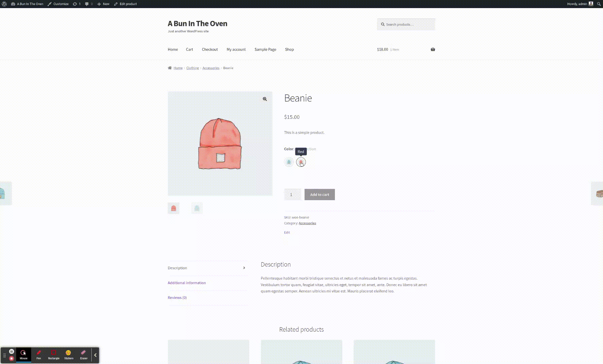The width and height of the screenshot is (603, 364).
Task: Select the Pen annotation tool
Action: [39, 355]
